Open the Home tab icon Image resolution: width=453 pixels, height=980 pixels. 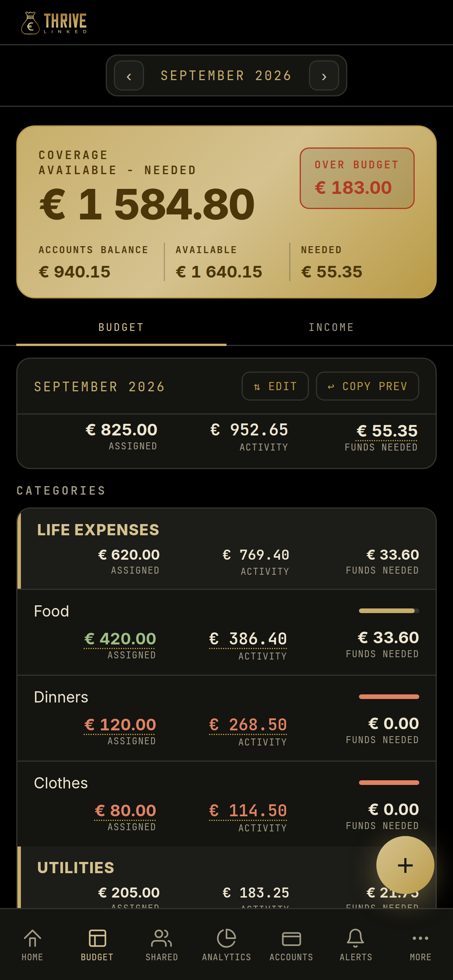pyautogui.click(x=33, y=938)
